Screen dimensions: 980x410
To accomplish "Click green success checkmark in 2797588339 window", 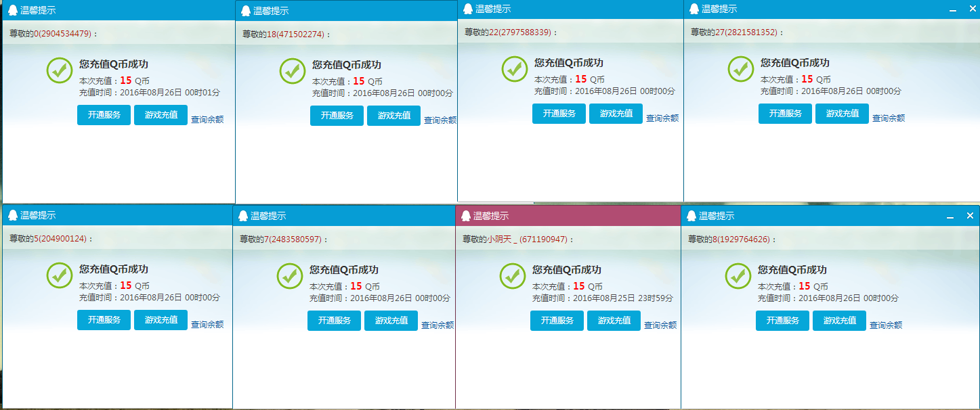I will (x=515, y=69).
